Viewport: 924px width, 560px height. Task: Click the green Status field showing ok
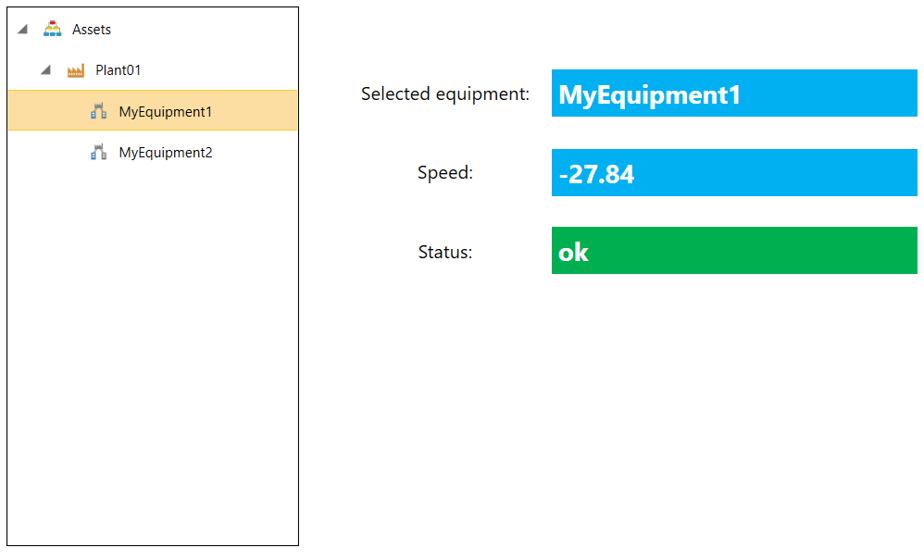pos(734,250)
